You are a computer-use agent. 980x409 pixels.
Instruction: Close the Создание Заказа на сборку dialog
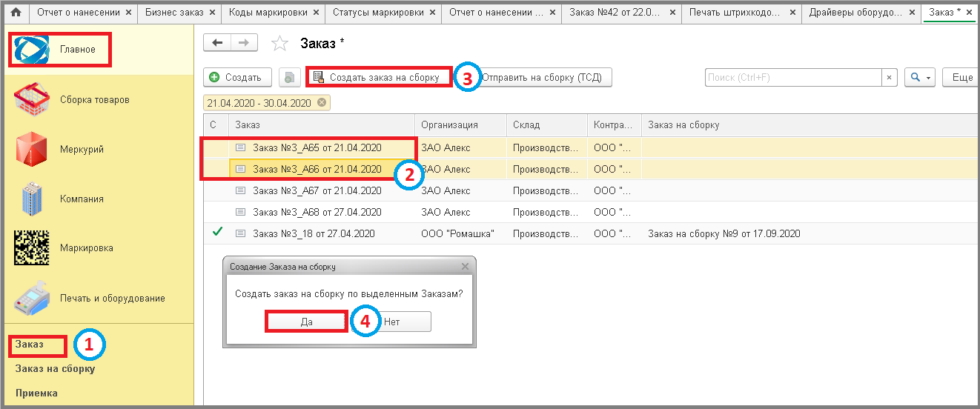coord(465,266)
